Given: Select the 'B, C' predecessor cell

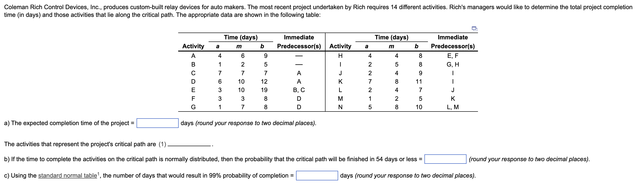Looking at the screenshot, I should pos(299,90).
